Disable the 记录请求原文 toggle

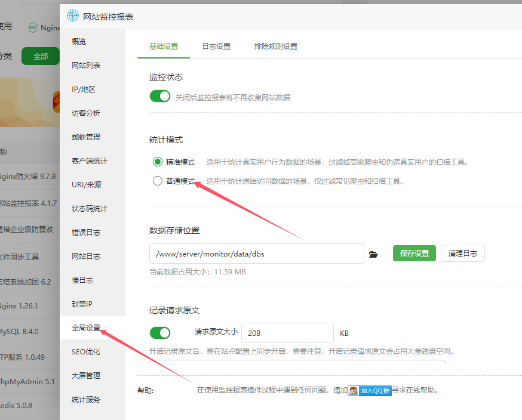160,333
